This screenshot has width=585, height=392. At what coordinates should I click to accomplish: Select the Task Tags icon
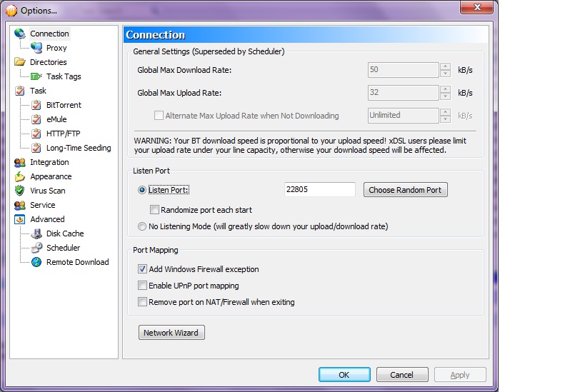[x=36, y=76]
